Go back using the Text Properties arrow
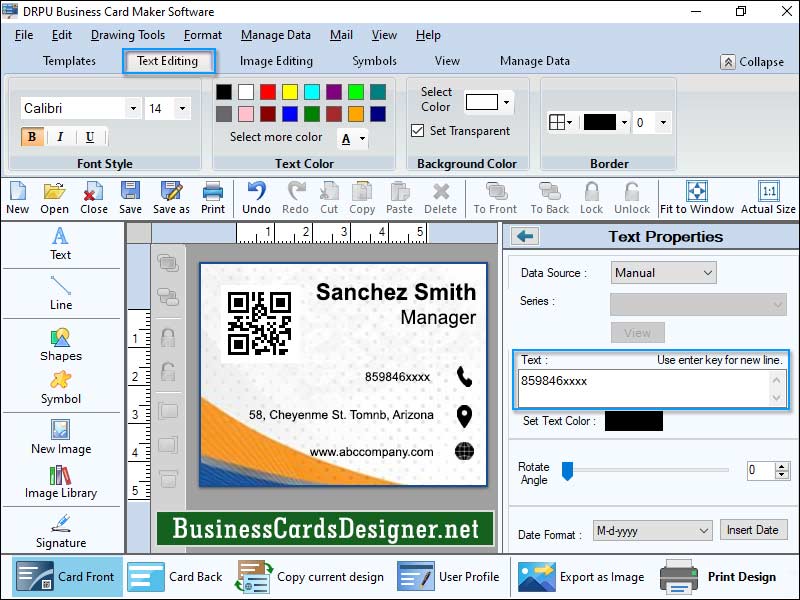 coord(525,236)
